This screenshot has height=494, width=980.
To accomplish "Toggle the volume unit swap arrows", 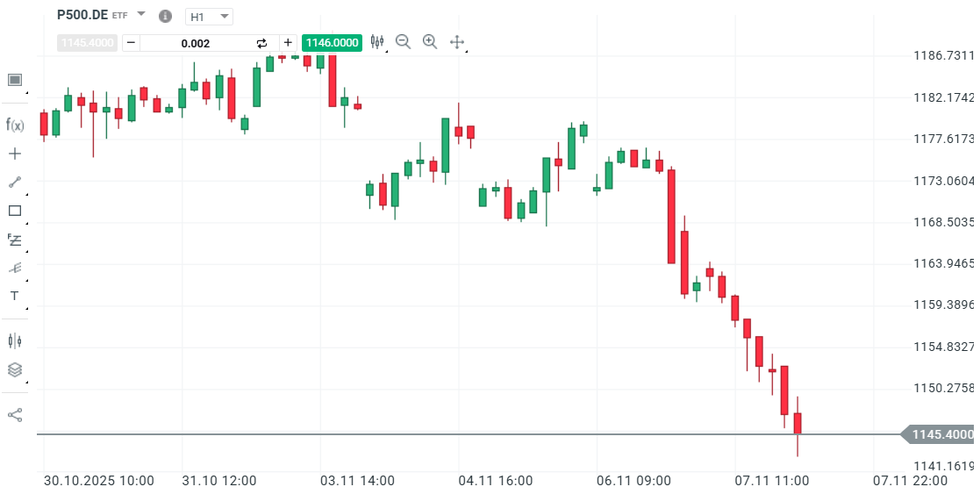I will [261, 43].
